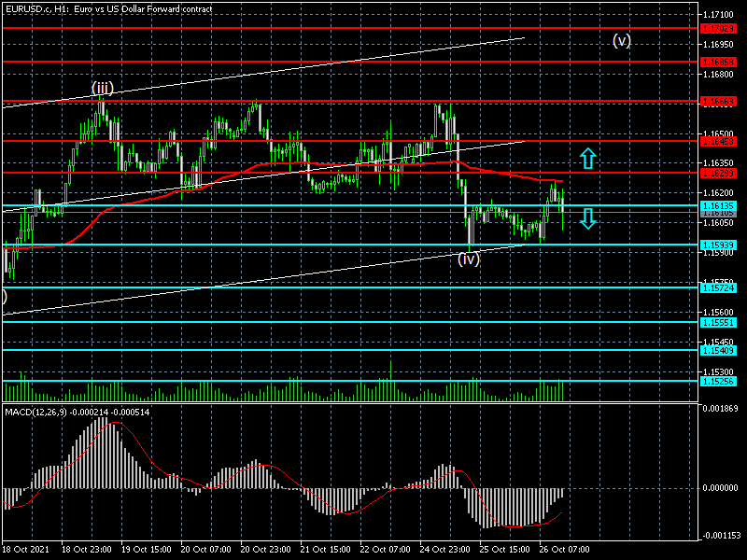Click the cyan 1.15409 support label
This screenshot has height=560, width=747.
tap(718, 350)
